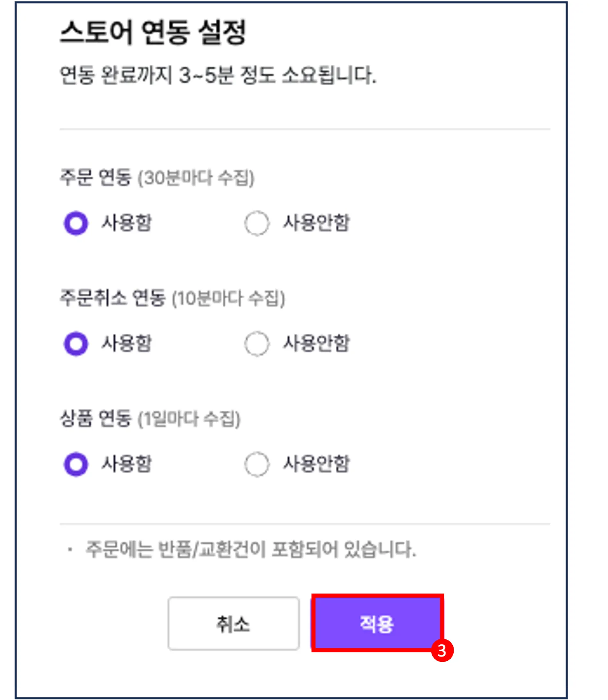608x700 pixels.
Task: Click '사용함' text label in 상품 연동 row
Action: (x=127, y=464)
